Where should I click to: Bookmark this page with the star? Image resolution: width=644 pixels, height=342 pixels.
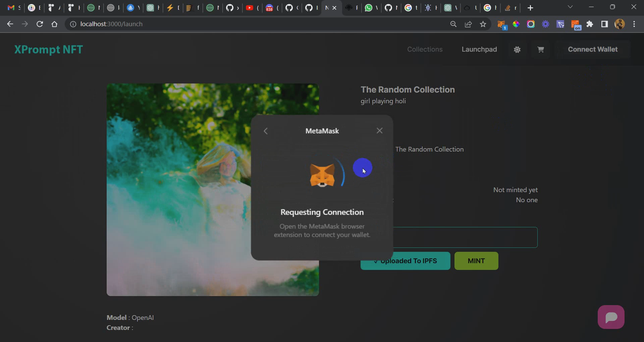[483, 24]
